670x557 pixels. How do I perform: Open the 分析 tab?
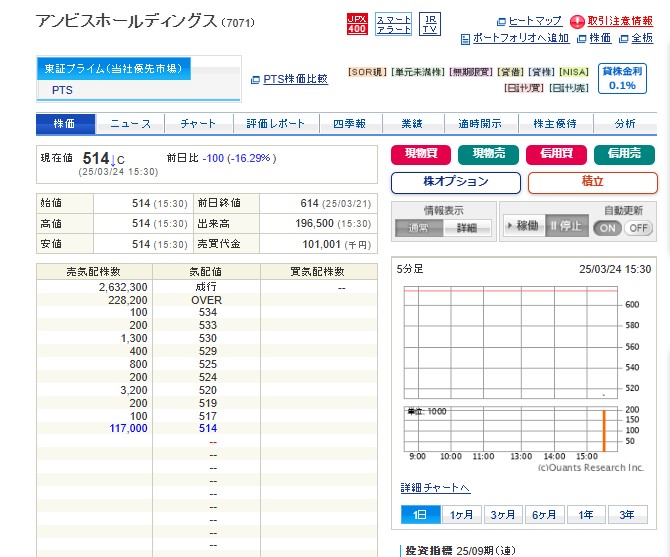625,124
